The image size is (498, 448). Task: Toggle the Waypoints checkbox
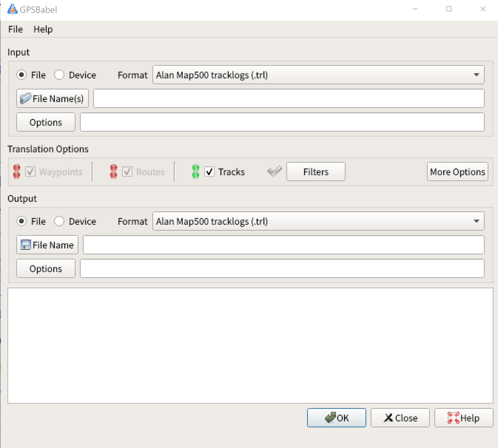point(30,172)
